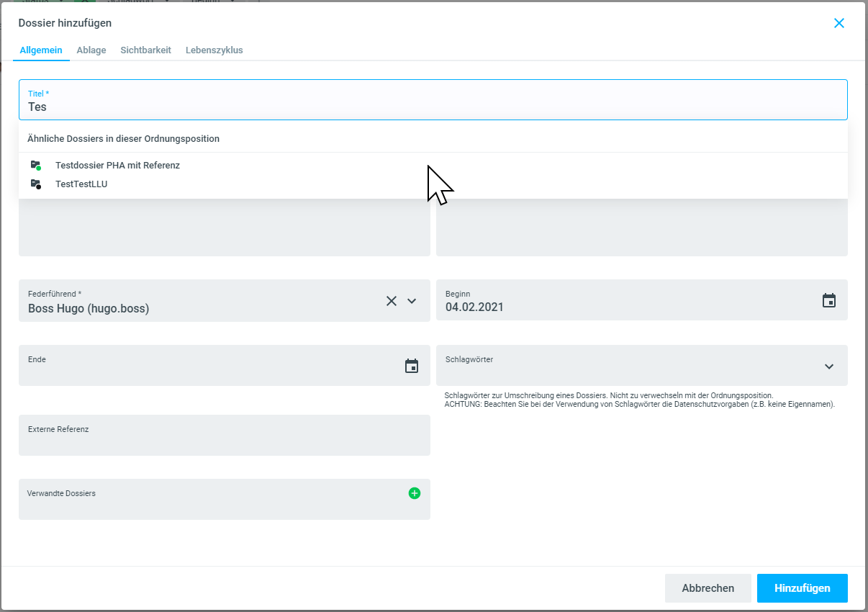Open the Ende date calendar picker
Viewport: 868px width, 612px height.
411,366
